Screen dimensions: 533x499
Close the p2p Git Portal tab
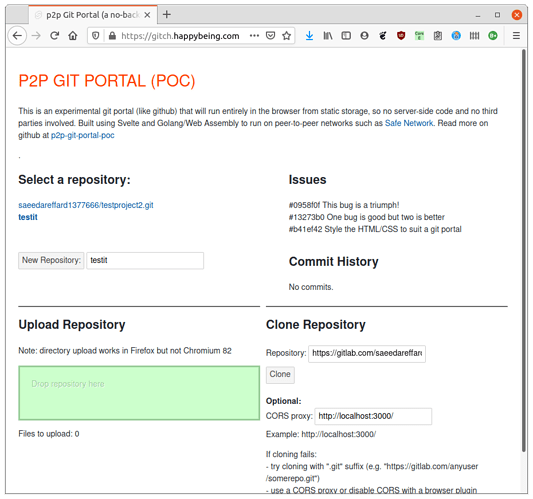(147, 15)
